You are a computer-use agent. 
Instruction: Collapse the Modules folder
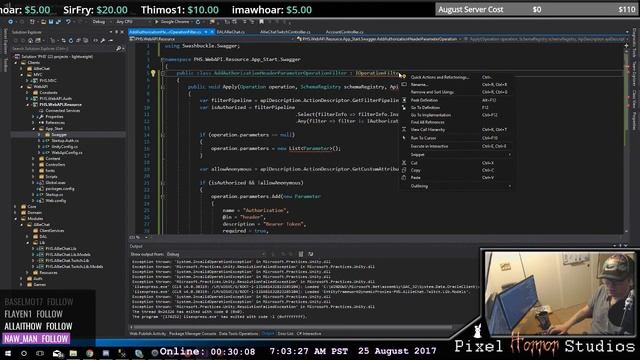tap(16, 219)
